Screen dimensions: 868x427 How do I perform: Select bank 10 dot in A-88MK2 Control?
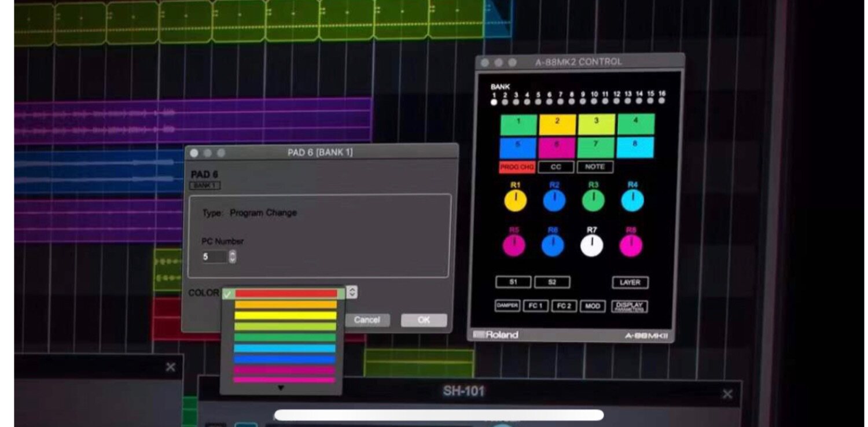click(594, 101)
